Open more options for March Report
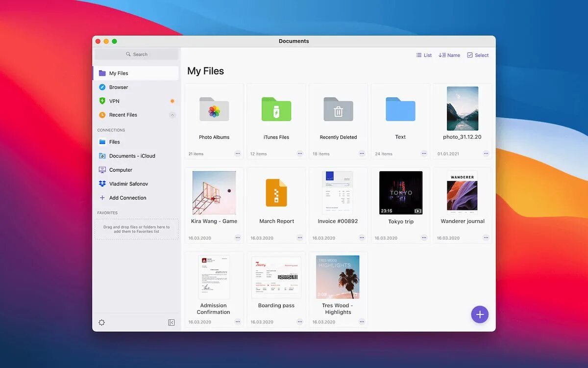This screenshot has width=588, height=368. coord(300,237)
